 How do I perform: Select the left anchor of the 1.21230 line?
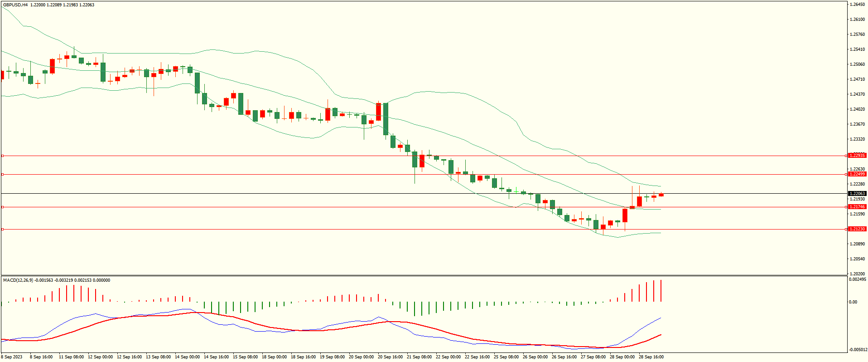[2, 229]
